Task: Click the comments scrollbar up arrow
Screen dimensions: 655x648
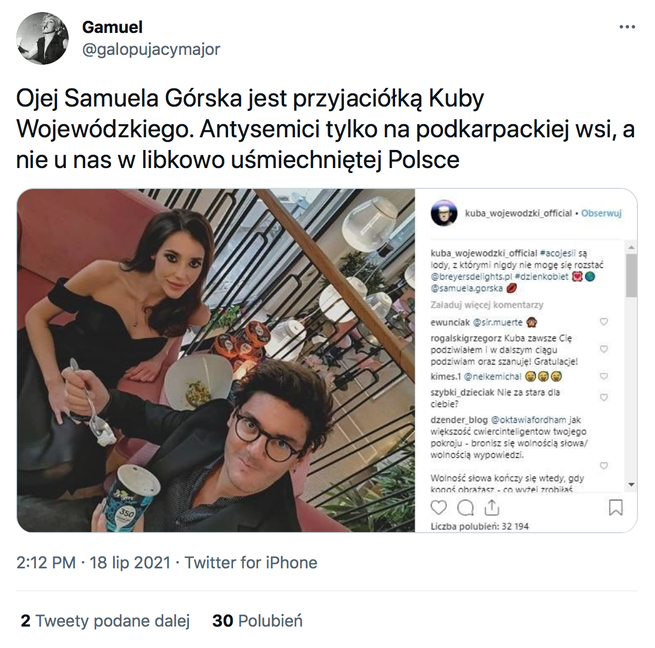Action: pos(631,247)
